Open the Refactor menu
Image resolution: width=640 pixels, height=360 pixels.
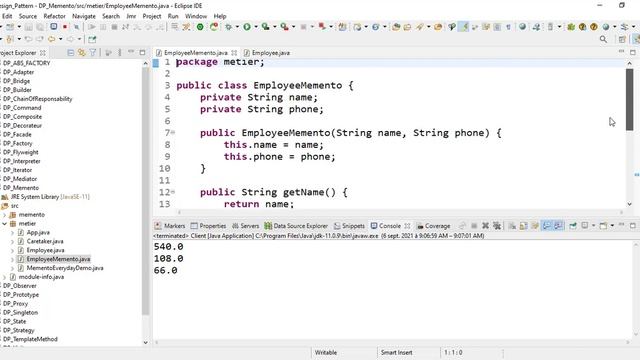click(54, 16)
